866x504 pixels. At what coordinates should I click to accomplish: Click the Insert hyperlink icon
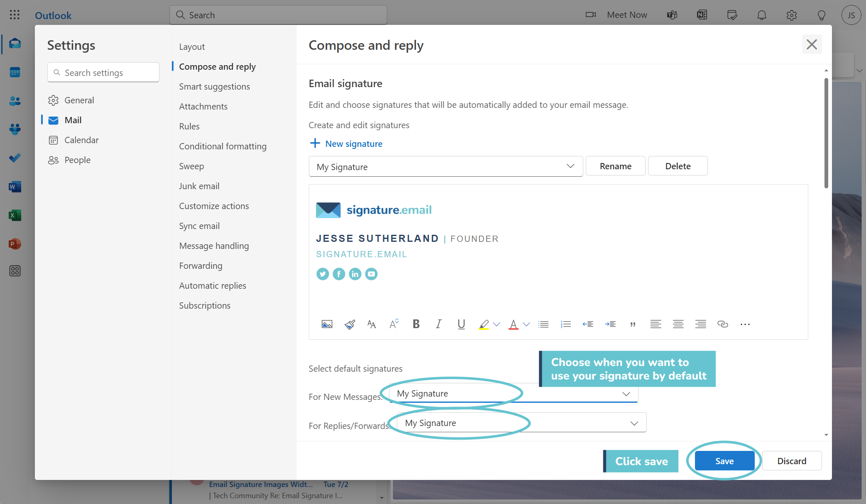(722, 324)
